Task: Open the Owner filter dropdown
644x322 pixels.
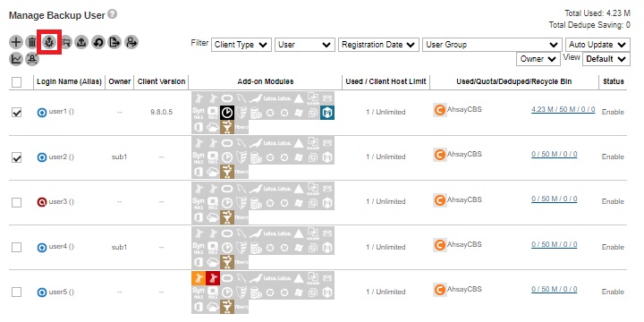Action: click(538, 59)
